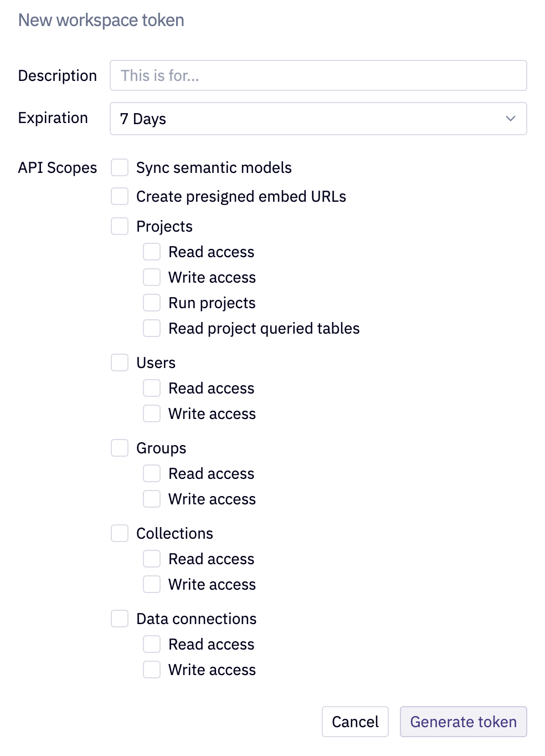
Task: Check the Collections scope checkbox
Action: pyautogui.click(x=120, y=533)
